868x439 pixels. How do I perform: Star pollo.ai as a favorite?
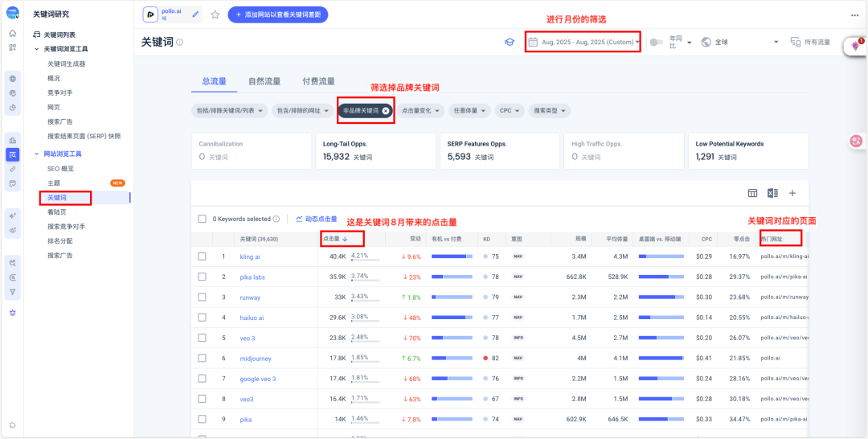(x=215, y=15)
